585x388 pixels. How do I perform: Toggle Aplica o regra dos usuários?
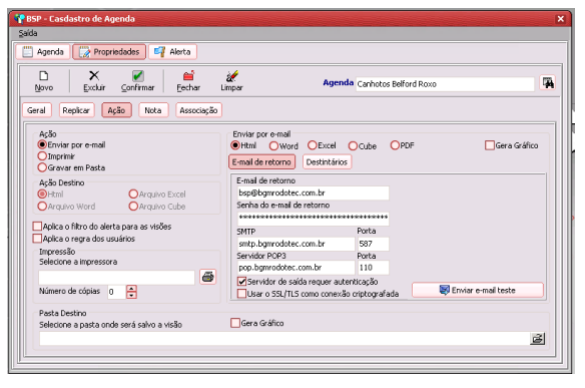(37, 238)
